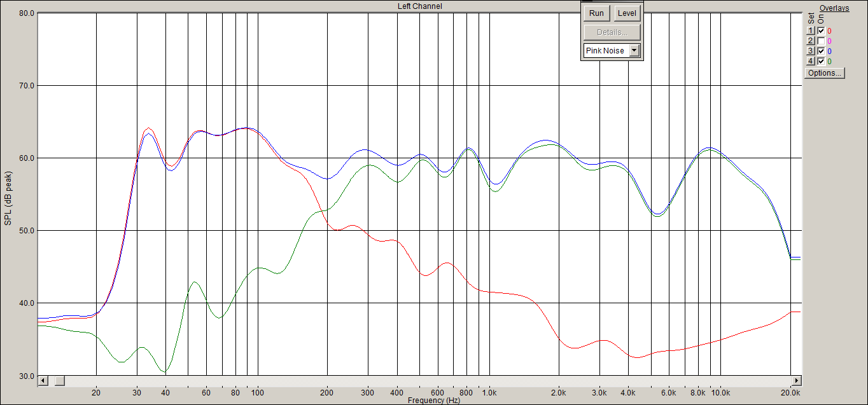Open Overlays Options dialog

(825, 73)
